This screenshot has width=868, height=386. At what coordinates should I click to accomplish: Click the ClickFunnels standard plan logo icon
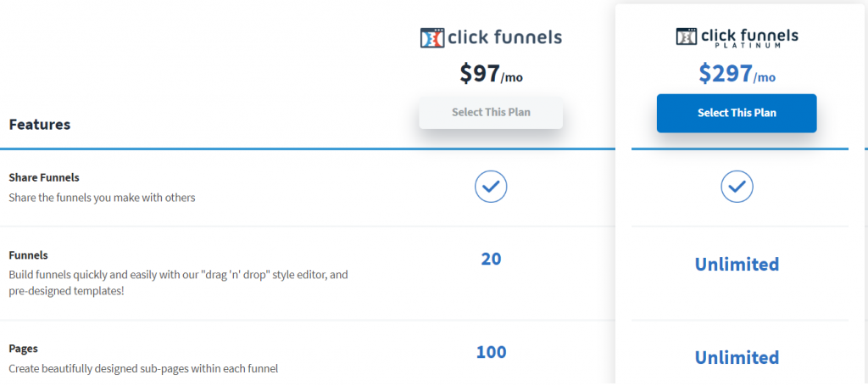431,38
